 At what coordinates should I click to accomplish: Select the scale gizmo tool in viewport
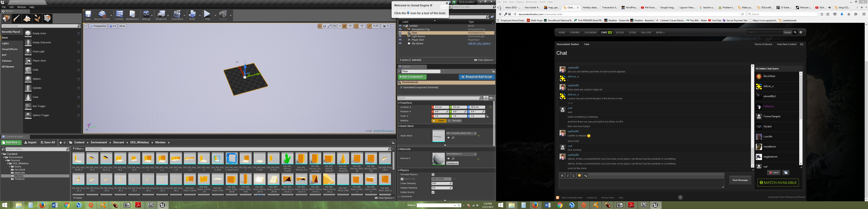(x=329, y=26)
